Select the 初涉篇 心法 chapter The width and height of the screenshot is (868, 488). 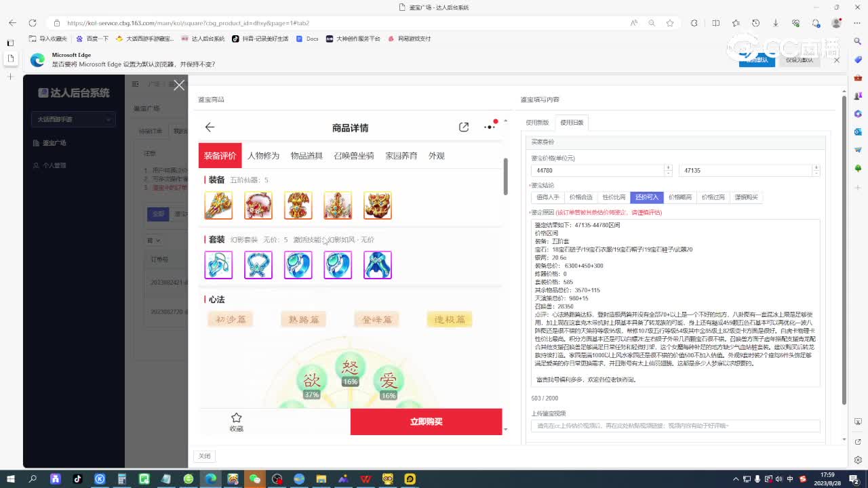[231, 319]
